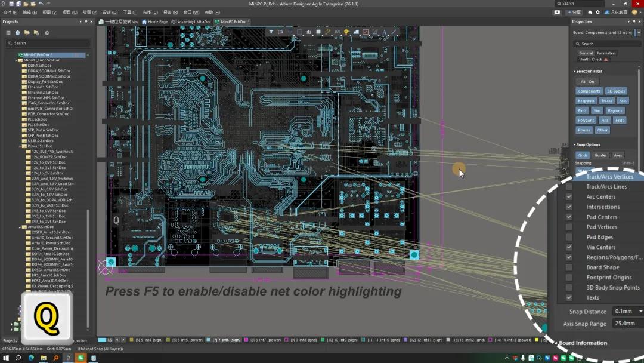This screenshot has height=363, width=644.
Task: Choose the dashed rectangle selection tool
Action: pos(299,32)
